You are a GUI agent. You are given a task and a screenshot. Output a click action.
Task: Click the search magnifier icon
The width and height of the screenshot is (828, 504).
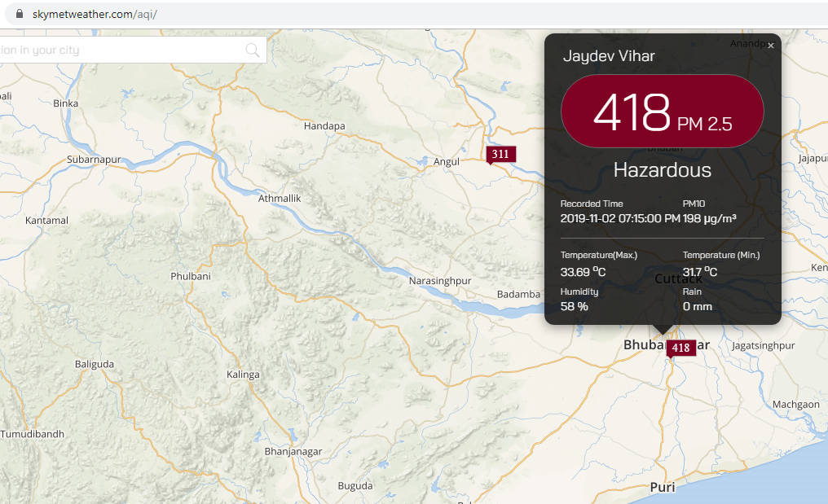click(x=253, y=50)
